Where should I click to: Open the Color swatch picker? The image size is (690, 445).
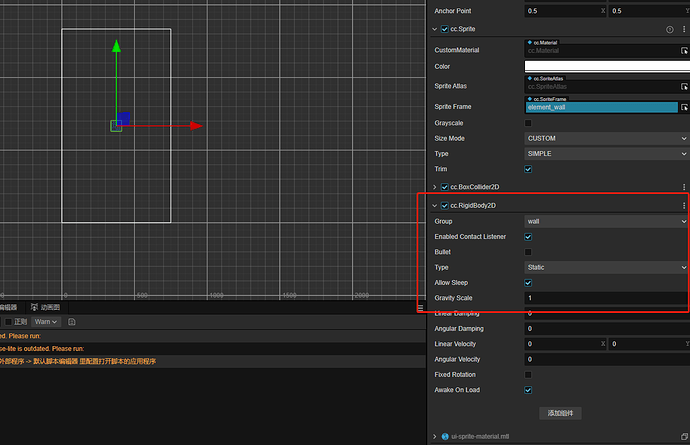607,66
